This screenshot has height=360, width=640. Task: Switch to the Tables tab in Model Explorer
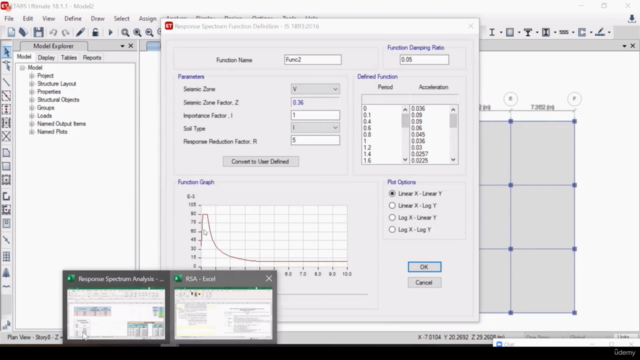tap(69, 58)
